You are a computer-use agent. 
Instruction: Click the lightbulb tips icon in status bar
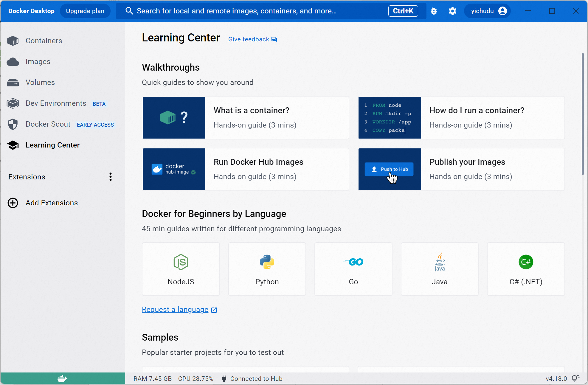tap(575, 378)
